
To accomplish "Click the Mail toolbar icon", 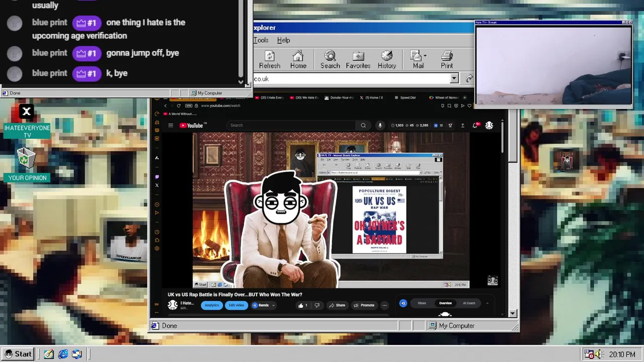I will (418, 60).
